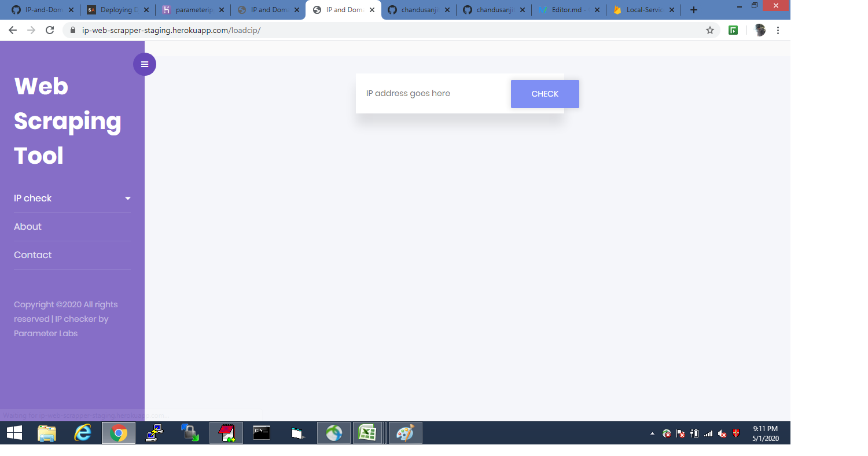This screenshot has height=456, width=868.
Task: Open a new browser tab
Action: [x=694, y=10]
